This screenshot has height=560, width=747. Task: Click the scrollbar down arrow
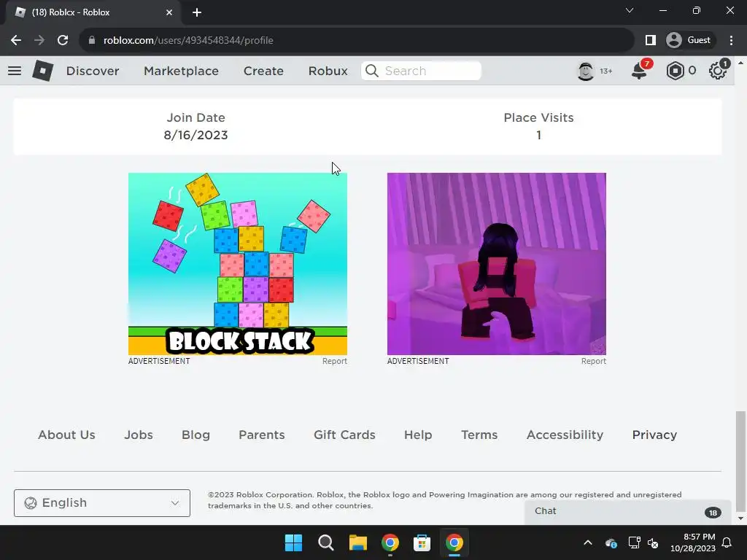(740, 518)
